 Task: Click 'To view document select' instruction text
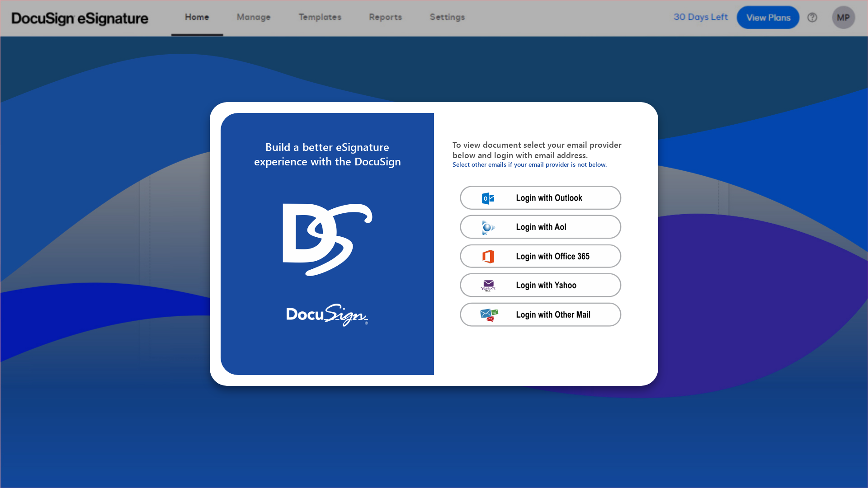pos(537,150)
